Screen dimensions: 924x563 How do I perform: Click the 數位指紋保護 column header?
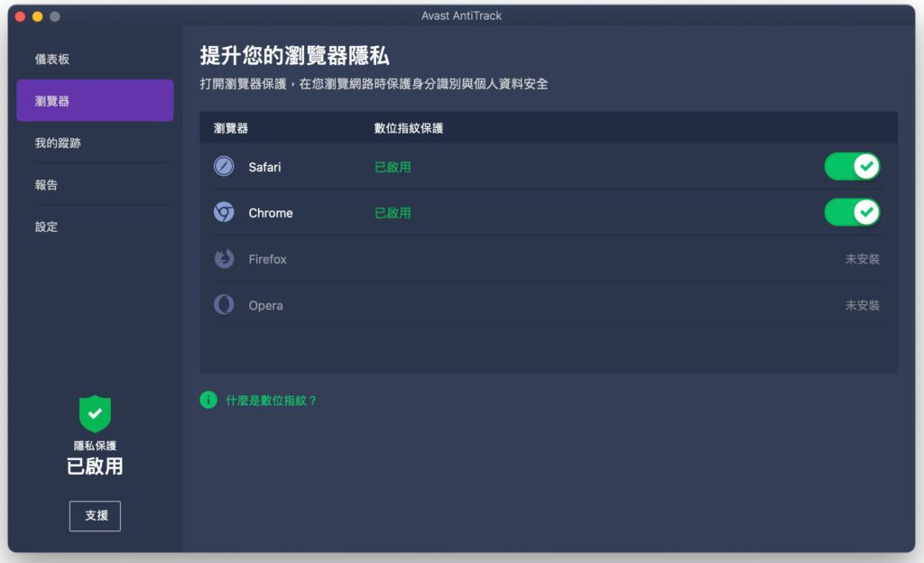click(x=409, y=128)
